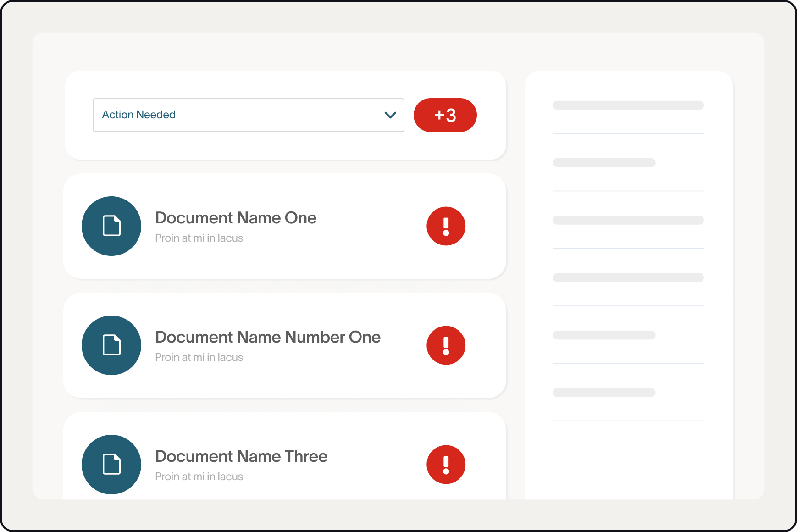Click the red alert icon for Document Name Three
The image size is (797, 532).
pyautogui.click(x=446, y=465)
